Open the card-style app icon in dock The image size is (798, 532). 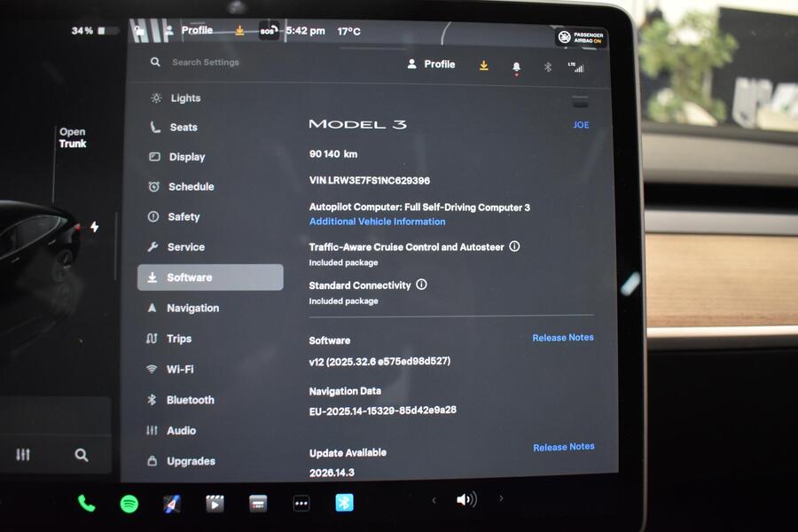[258, 504]
